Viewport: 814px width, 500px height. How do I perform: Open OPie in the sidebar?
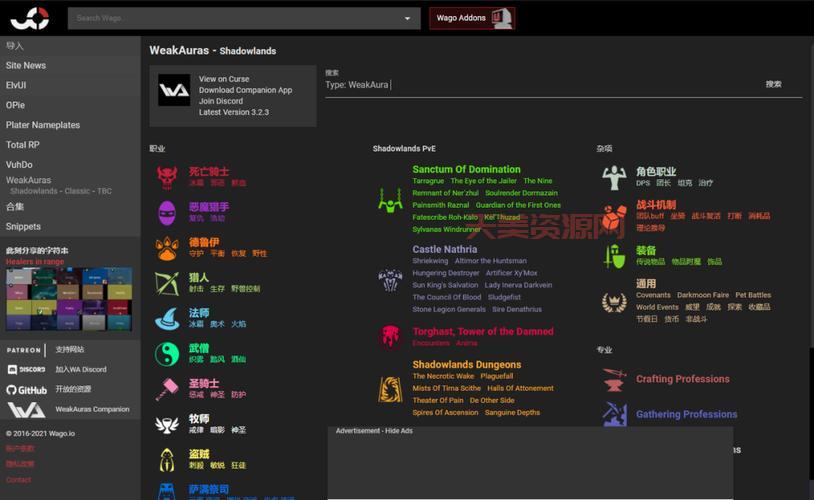point(15,105)
